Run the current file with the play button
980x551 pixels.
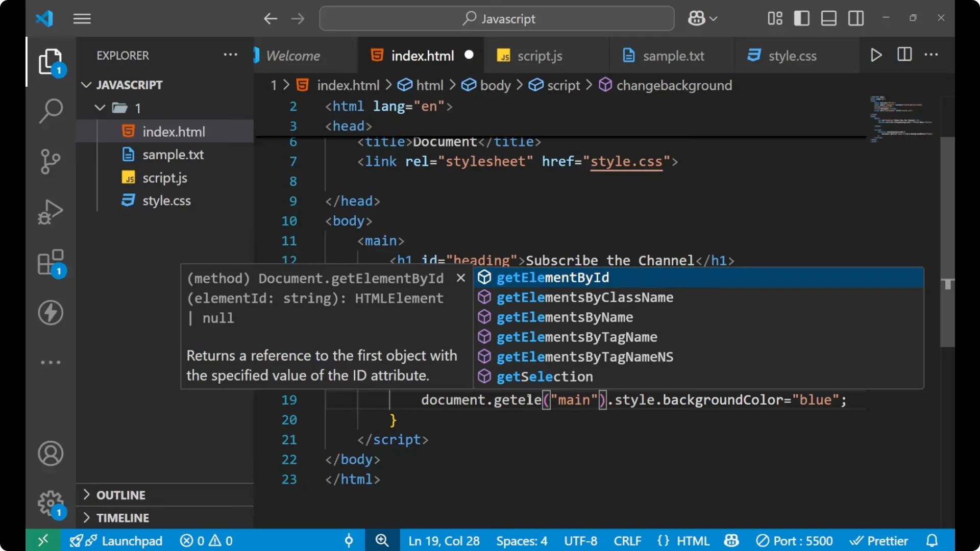[876, 55]
